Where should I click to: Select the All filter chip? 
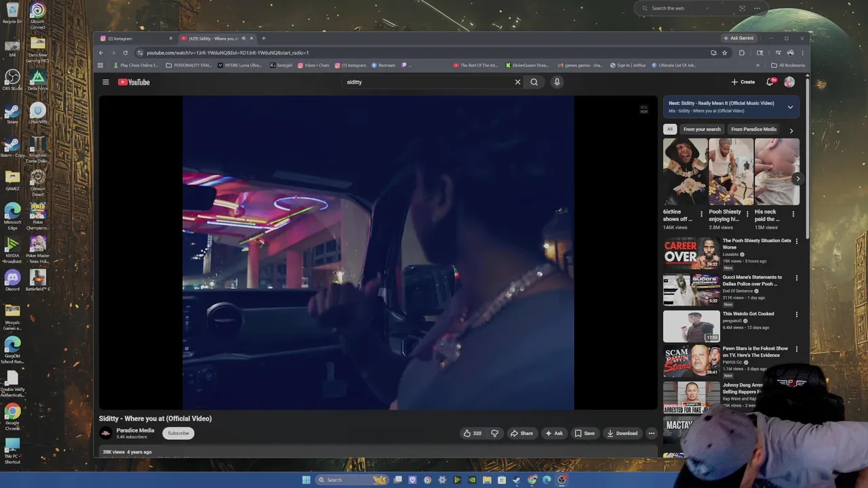[x=670, y=129]
